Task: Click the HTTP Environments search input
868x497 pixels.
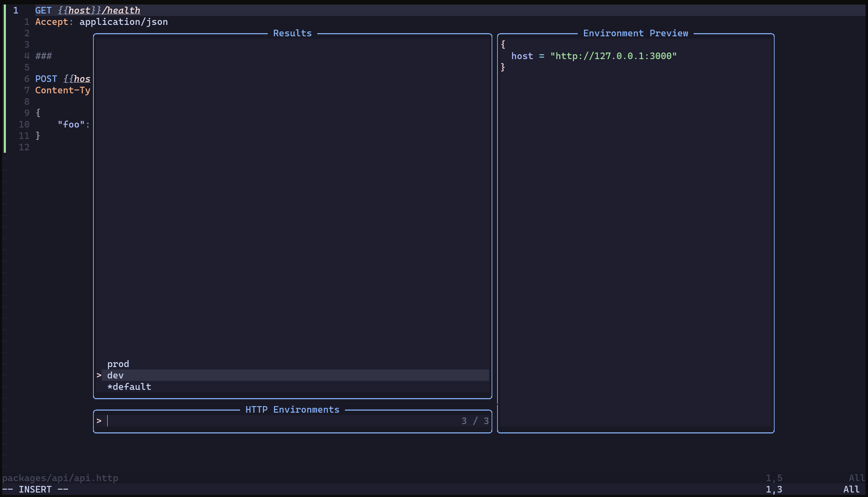Action: pyautogui.click(x=277, y=421)
